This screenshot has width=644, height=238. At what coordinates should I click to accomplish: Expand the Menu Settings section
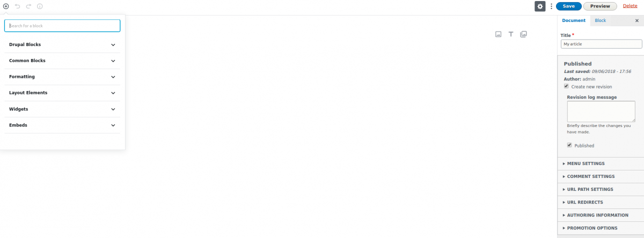601,163
